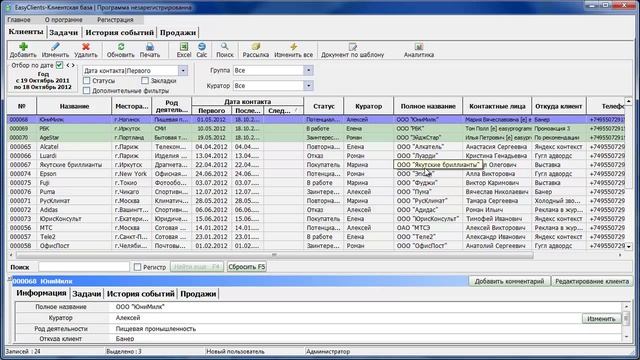Image resolution: width=640 pixels, height=360 pixels.
Task: Click the Изменить pencil icon in toolbar
Action: click(55, 47)
